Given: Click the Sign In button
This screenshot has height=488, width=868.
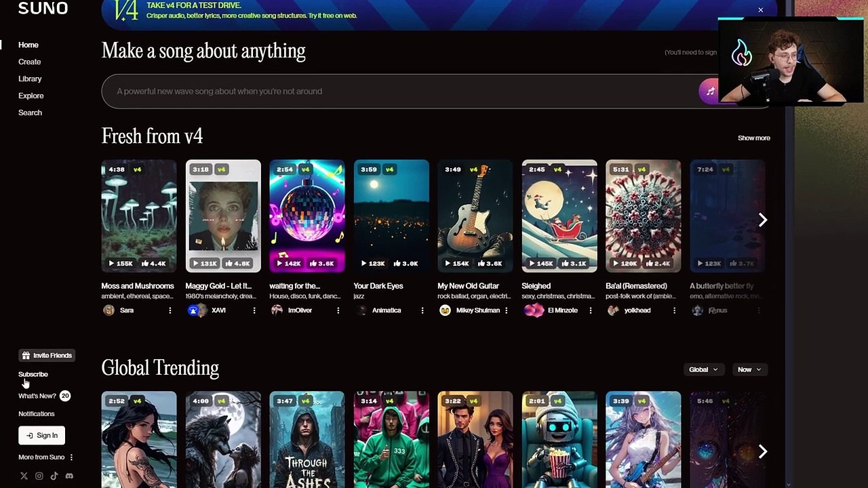Looking at the screenshot, I should click(41, 435).
